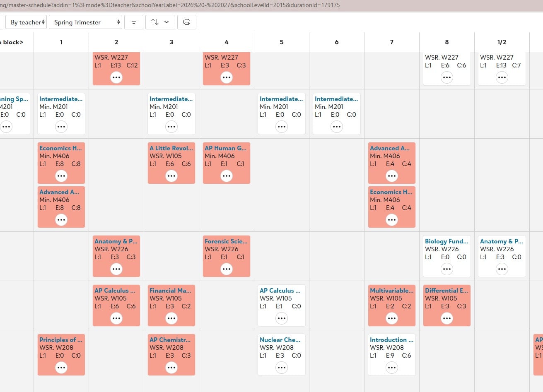Click E:9 on the Introduction ... card
543x392 pixels.
coord(390,356)
